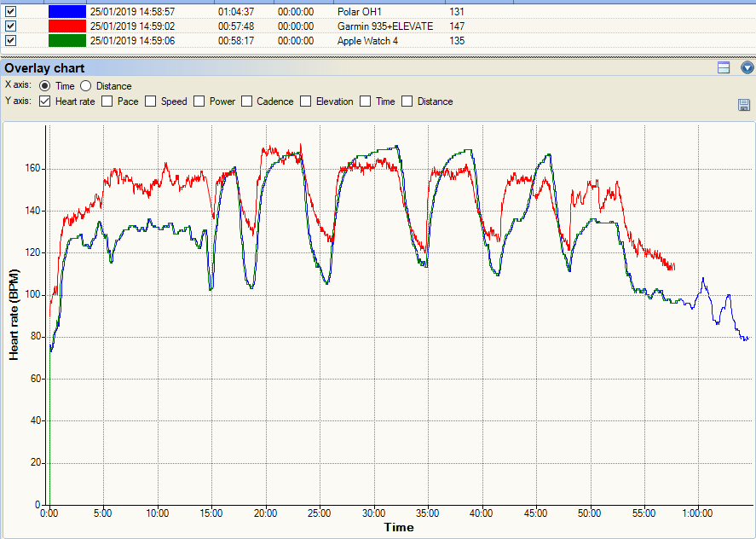Viewport: 756px width, 539px height.
Task: Click the save chart disk icon
Action: pos(744,105)
